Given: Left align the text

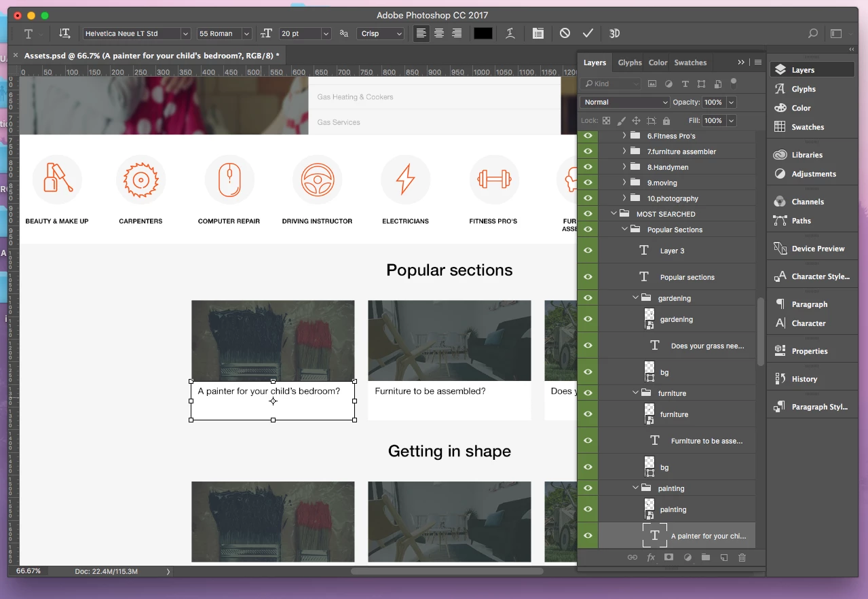Looking at the screenshot, I should pos(421,33).
